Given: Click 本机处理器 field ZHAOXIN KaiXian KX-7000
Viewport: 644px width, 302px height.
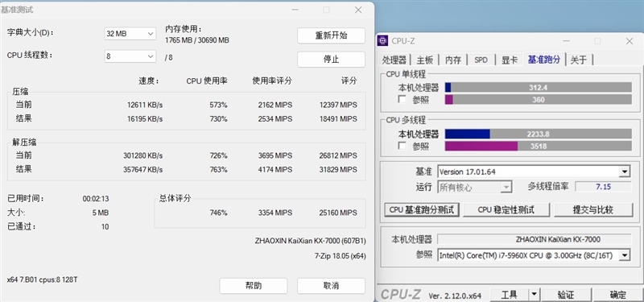Looking at the screenshot, I should pos(535,239).
